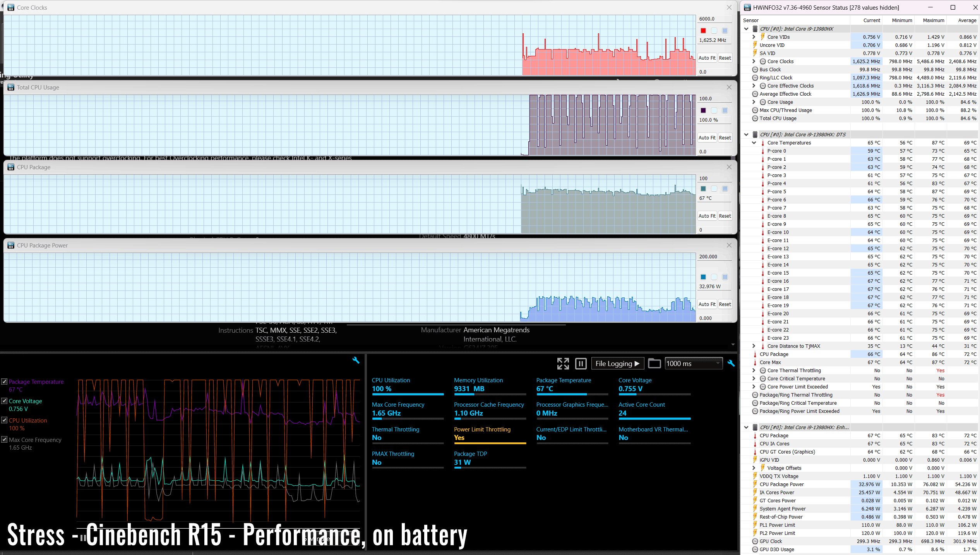Click Auto Fit in Total CPU Usage graph
The image size is (980, 555).
pos(707,137)
